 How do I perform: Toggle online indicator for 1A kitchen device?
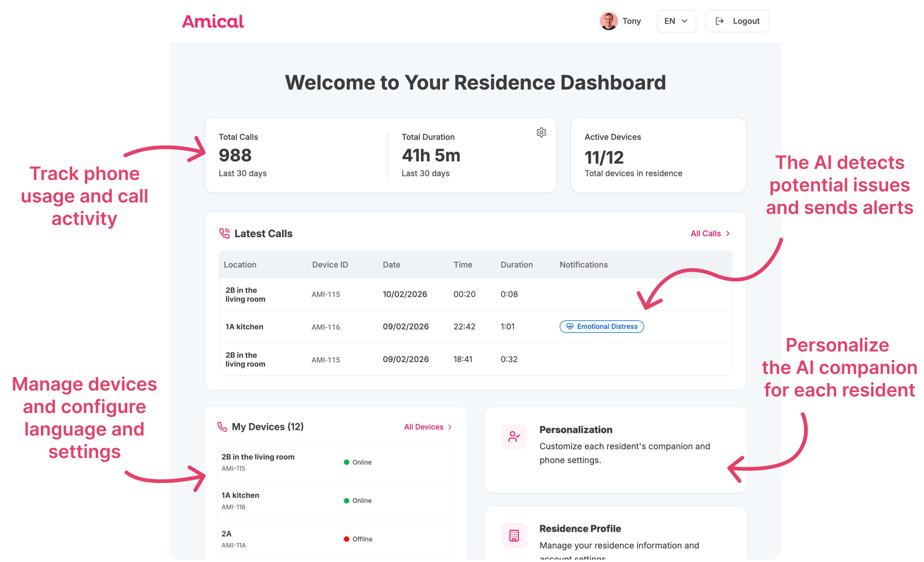click(x=346, y=500)
